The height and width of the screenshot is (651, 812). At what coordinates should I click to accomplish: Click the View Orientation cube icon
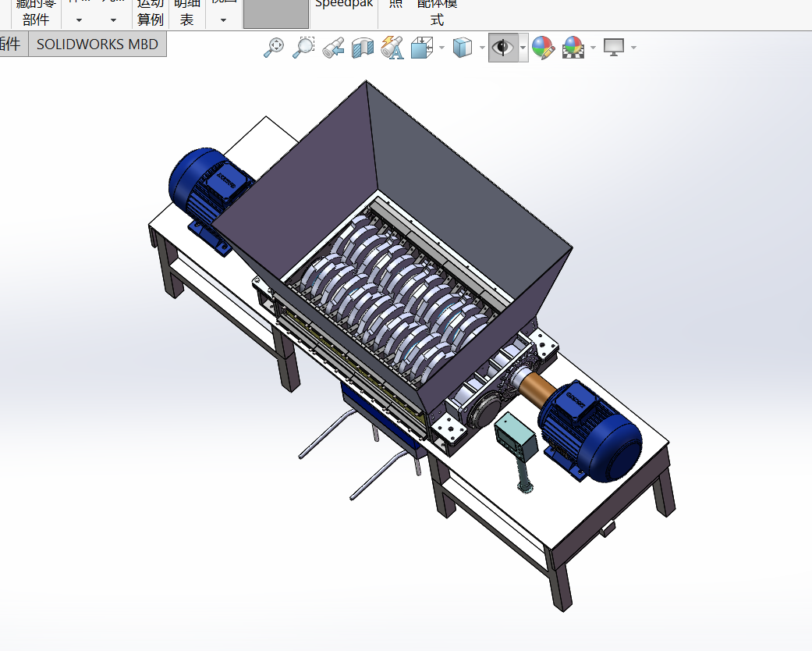click(422, 48)
